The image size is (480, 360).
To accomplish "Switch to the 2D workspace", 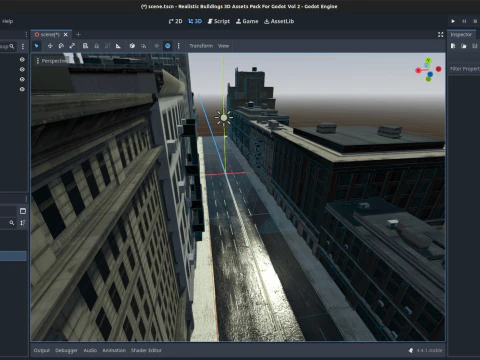I will (175, 21).
